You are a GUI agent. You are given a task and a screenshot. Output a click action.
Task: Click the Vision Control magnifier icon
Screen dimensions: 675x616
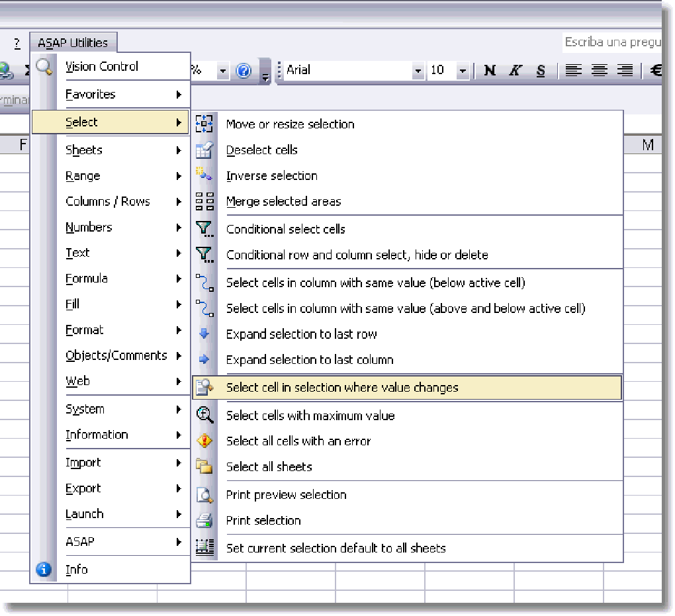point(44,66)
